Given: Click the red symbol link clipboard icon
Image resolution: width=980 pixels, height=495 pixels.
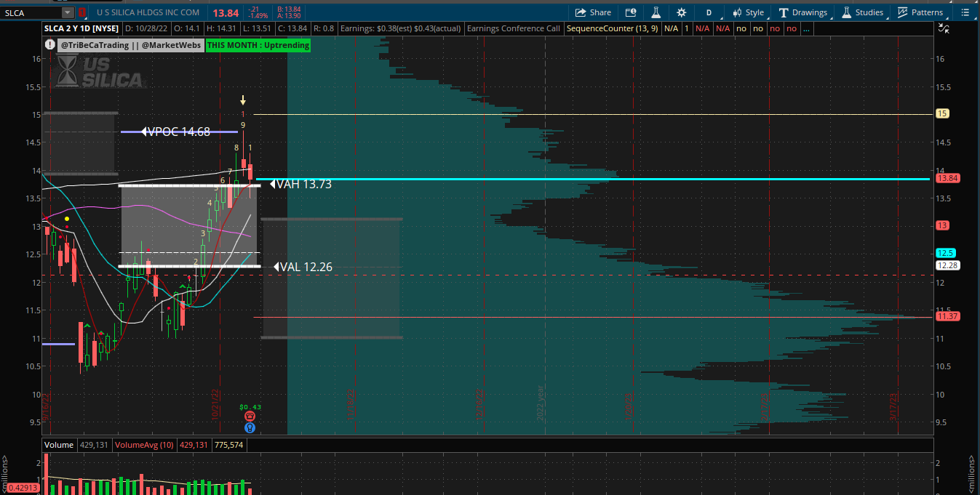Looking at the screenshot, I should 82,12.
